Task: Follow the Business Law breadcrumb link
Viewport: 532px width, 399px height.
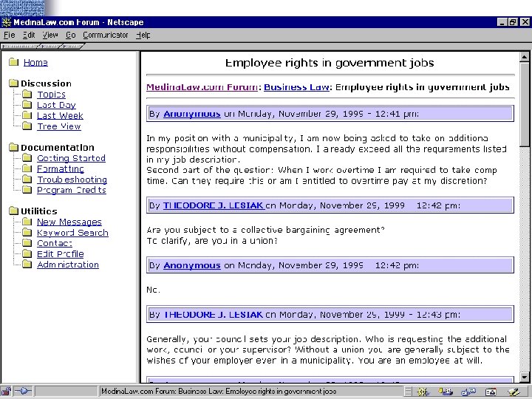Action: (296, 87)
